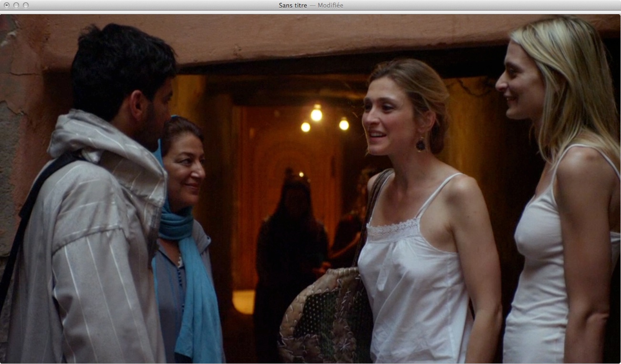Click the 'Sans titre' document title

click(x=292, y=5)
